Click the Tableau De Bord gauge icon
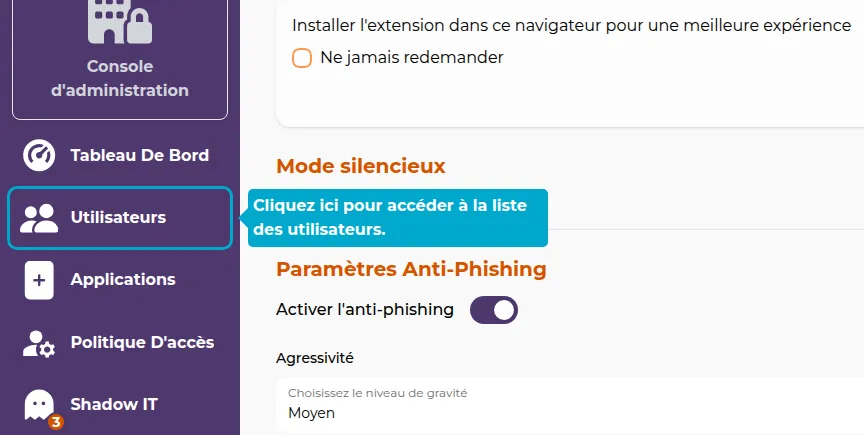Image resolution: width=864 pixels, height=435 pixels. (x=39, y=156)
